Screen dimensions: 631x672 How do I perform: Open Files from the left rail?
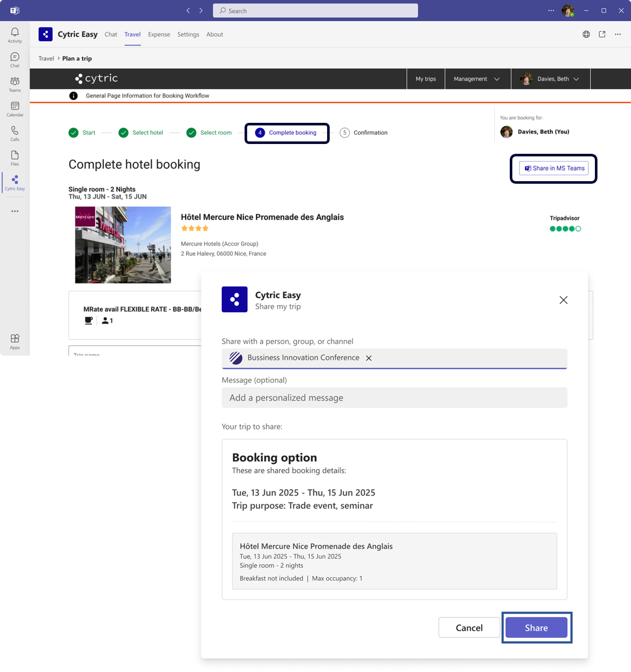[15, 158]
